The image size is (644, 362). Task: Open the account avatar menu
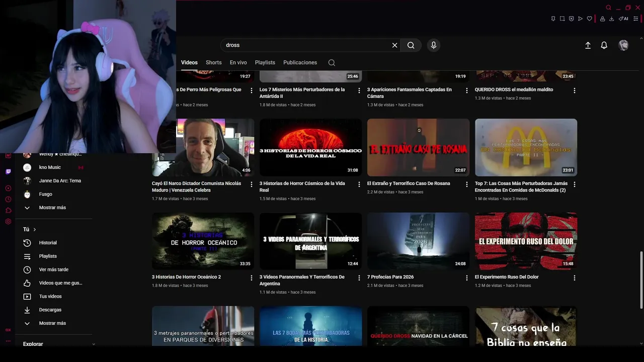[x=623, y=45]
